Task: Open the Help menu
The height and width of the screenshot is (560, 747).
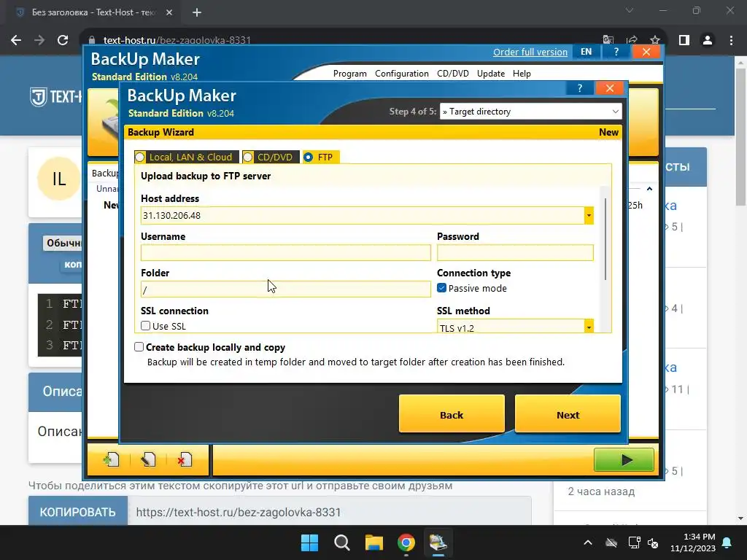Action: pyautogui.click(x=522, y=74)
